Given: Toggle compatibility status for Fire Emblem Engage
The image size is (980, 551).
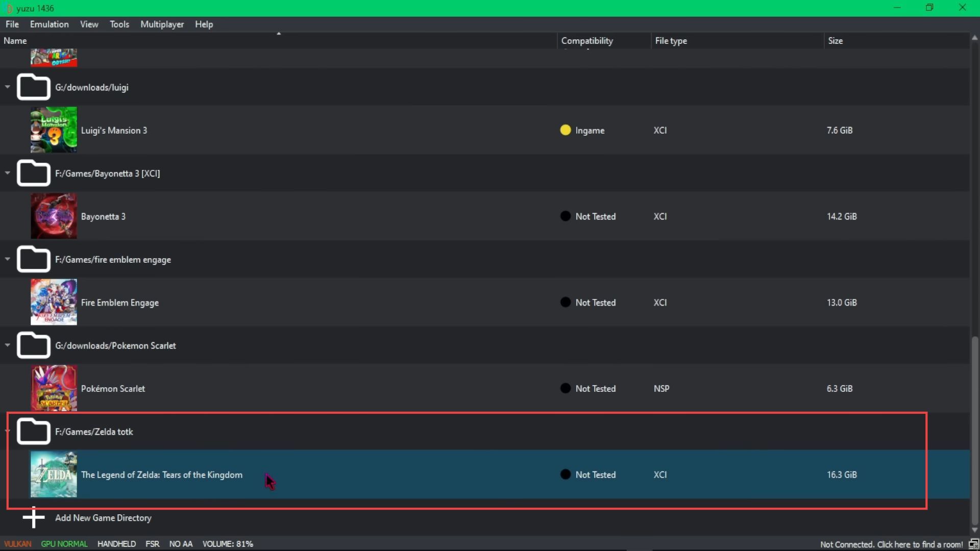Looking at the screenshot, I should [567, 302].
